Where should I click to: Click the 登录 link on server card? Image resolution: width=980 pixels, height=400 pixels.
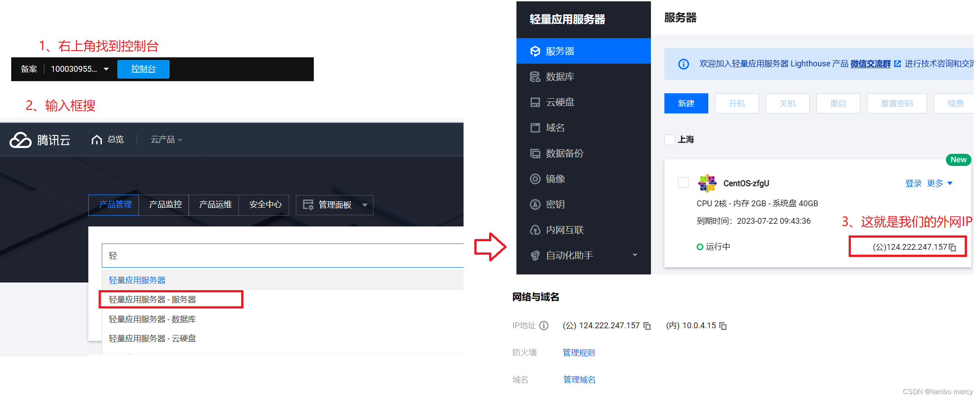(914, 183)
